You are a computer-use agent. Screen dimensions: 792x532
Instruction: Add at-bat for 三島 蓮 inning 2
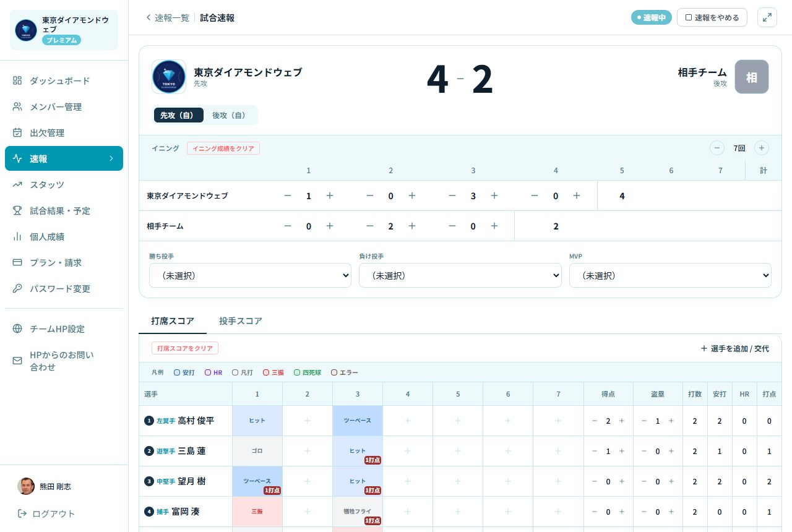tap(308, 451)
